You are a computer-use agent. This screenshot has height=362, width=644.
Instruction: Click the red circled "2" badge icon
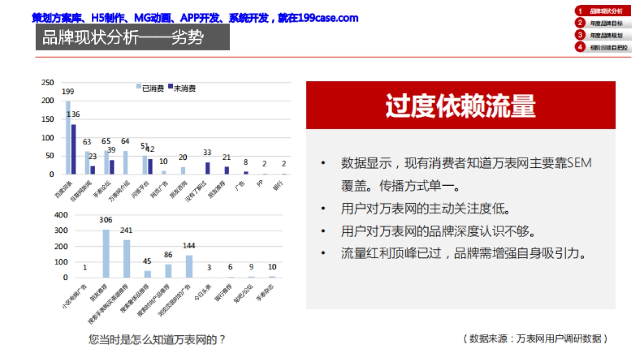pyautogui.click(x=581, y=23)
